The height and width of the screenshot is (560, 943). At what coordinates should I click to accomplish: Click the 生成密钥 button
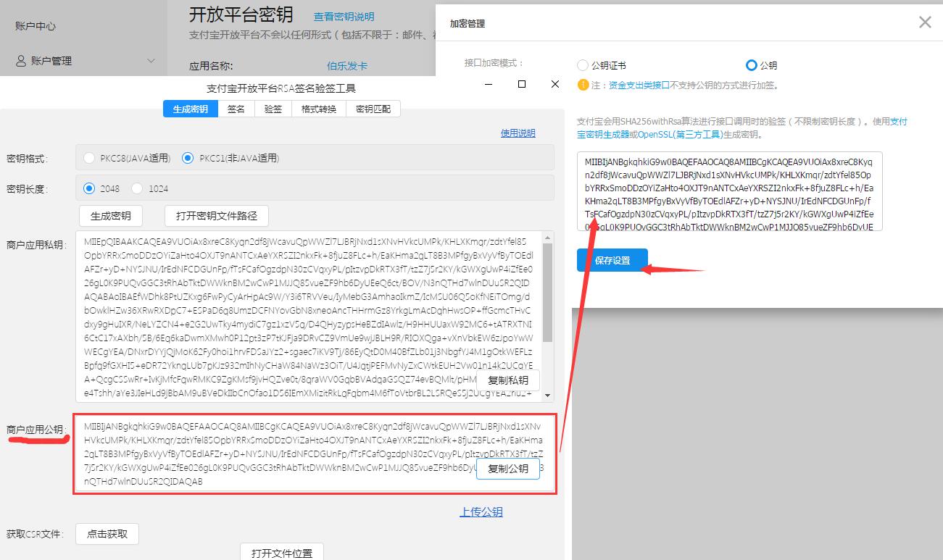click(x=110, y=215)
